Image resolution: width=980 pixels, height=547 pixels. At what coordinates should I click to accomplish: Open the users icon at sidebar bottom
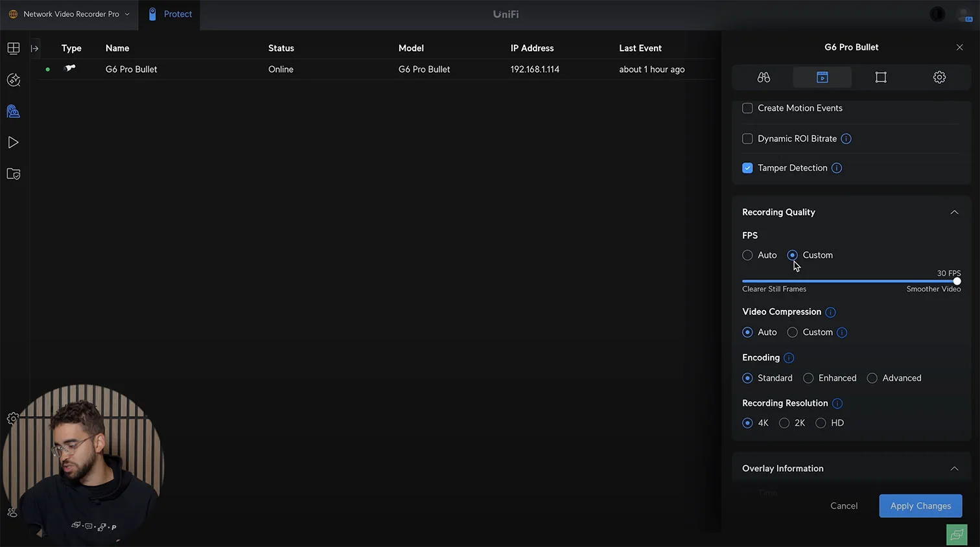click(12, 512)
